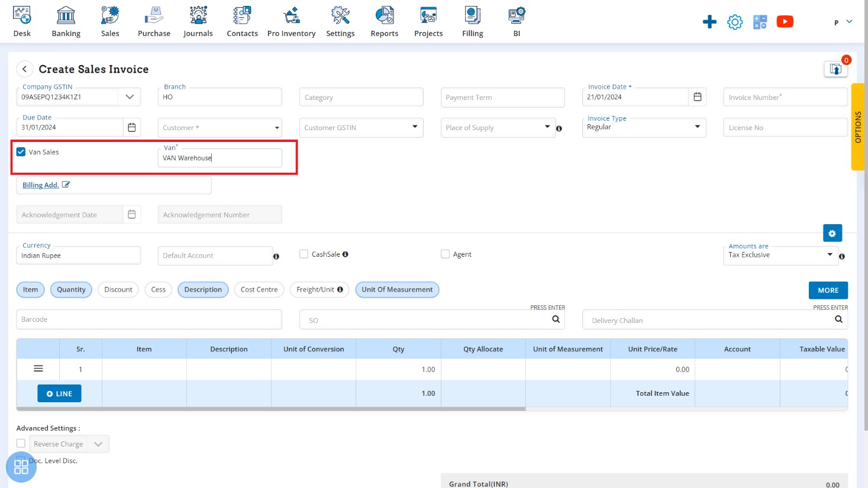Open the calculator icon in header
Screen dimensions: 868x488
(760, 22)
